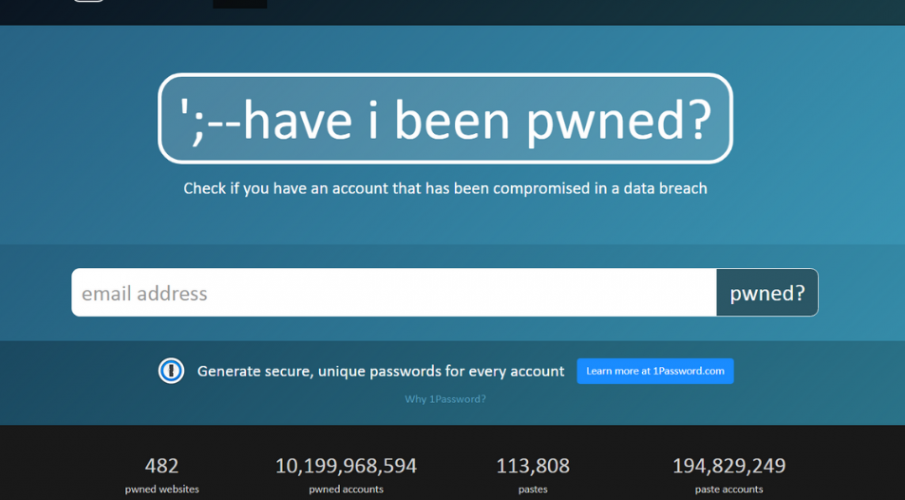Click the data breach tagline text

pyautogui.click(x=445, y=188)
